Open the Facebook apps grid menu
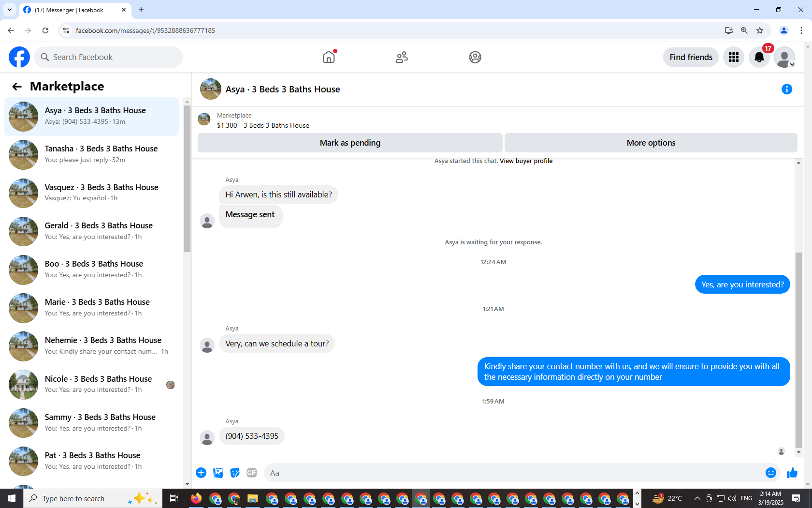The height and width of the screenshot is (508, 812). tap(734, 57)
